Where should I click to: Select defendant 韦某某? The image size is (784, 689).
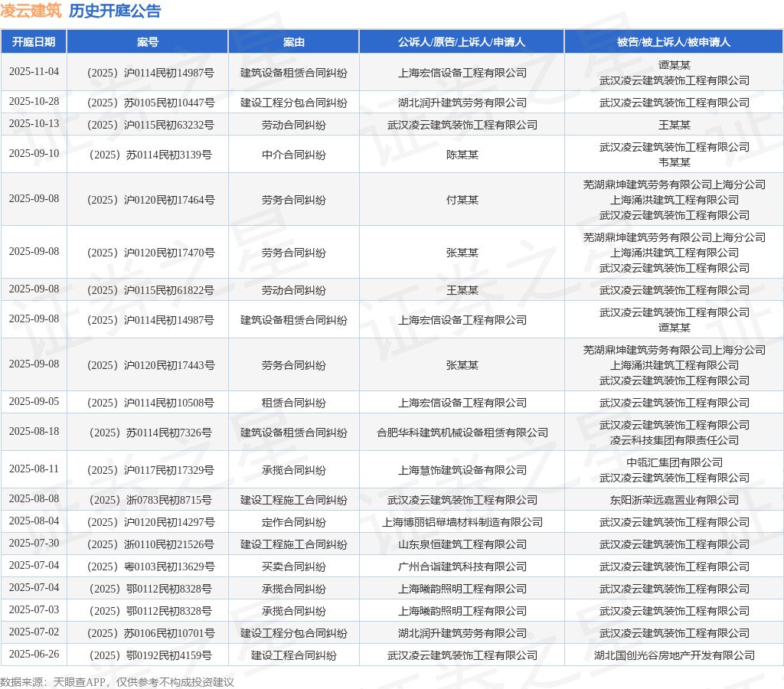674,162
